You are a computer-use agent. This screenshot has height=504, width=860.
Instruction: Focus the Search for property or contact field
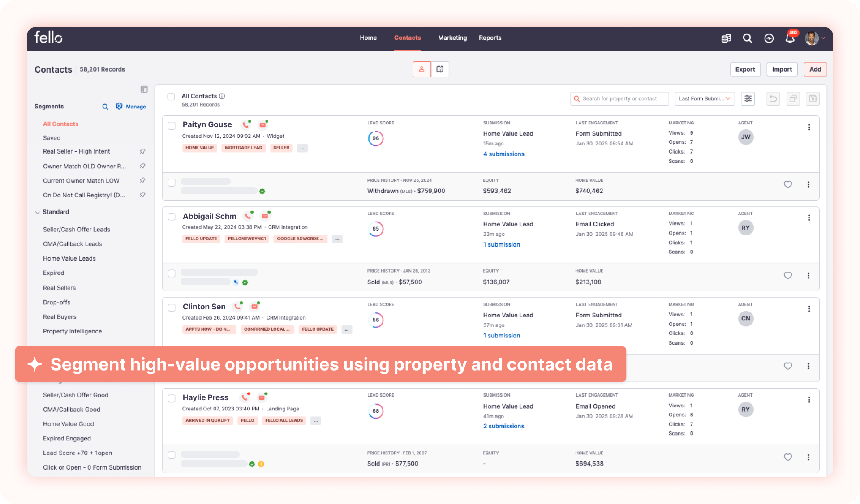[x=619, y=98]
